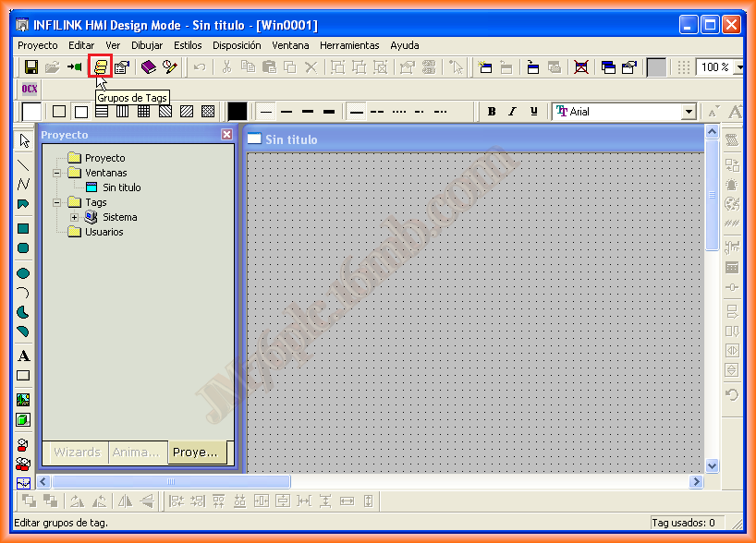Screen dimensions: 756x543
Task: Click the Save floppy disk icon
Action: coord(30,66)
